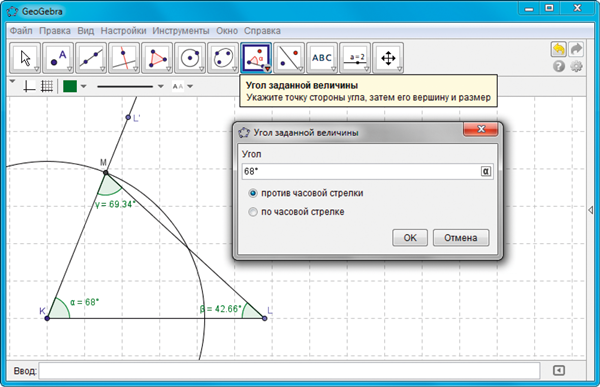Expand the side panel arrow at right edge
Screen dimensions: 600x387
590,210
